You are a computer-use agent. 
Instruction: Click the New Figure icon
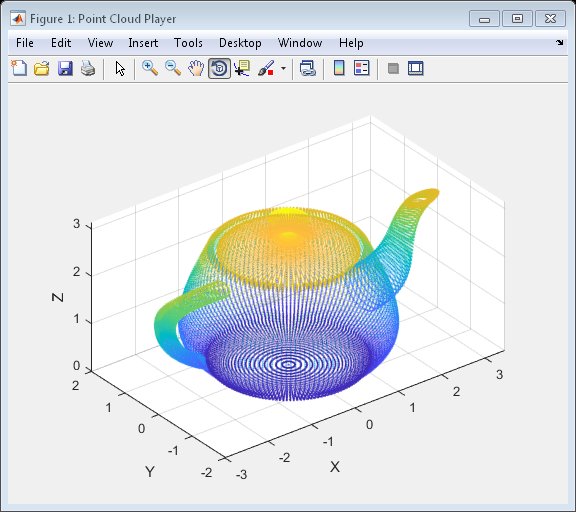[x=19, y=68]
